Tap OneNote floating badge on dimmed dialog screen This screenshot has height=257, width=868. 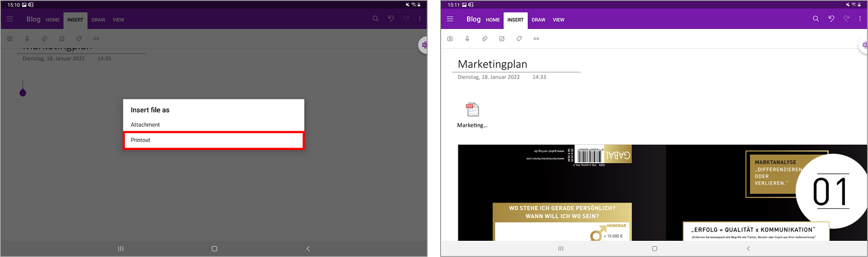click(423, 45)
